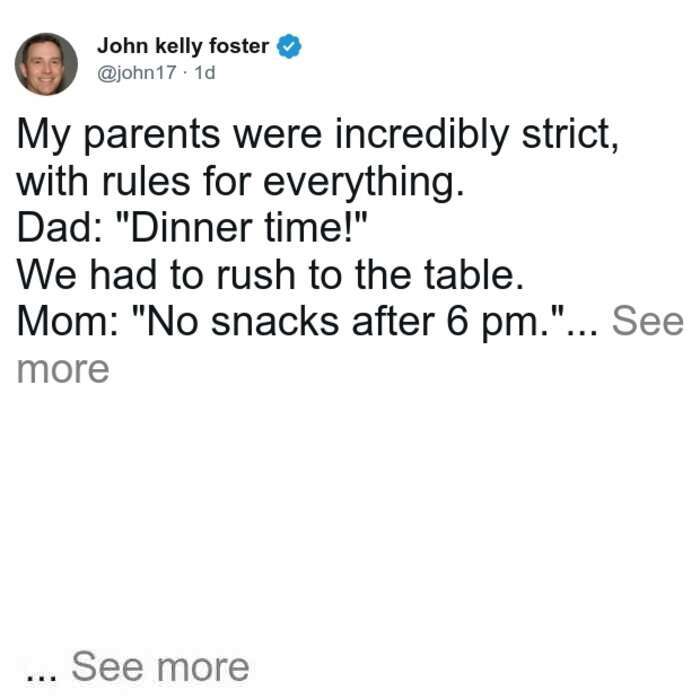The height and width of the screenshot is (700, 700).
Task: Click the @john17 handle
Action: pos(137,72)
